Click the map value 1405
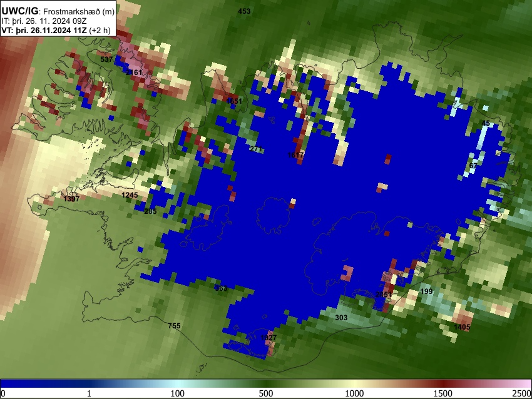532x399 pixels. [462, 327]
